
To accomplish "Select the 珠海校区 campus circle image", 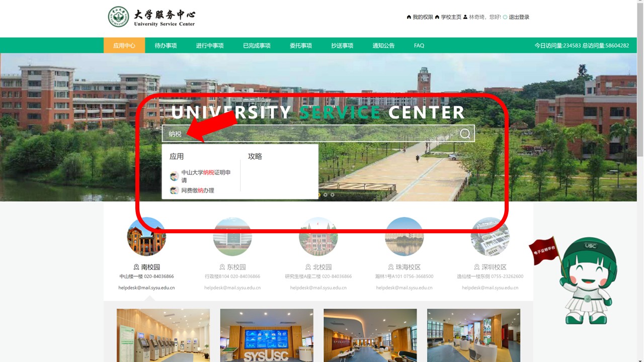I will pos(404,237).
